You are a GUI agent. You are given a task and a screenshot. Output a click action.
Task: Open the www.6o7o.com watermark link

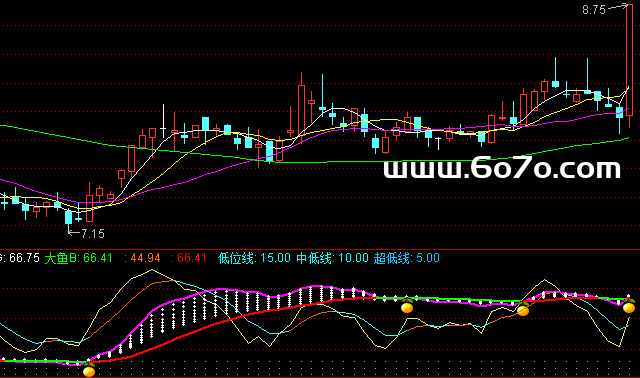point(502,168)
